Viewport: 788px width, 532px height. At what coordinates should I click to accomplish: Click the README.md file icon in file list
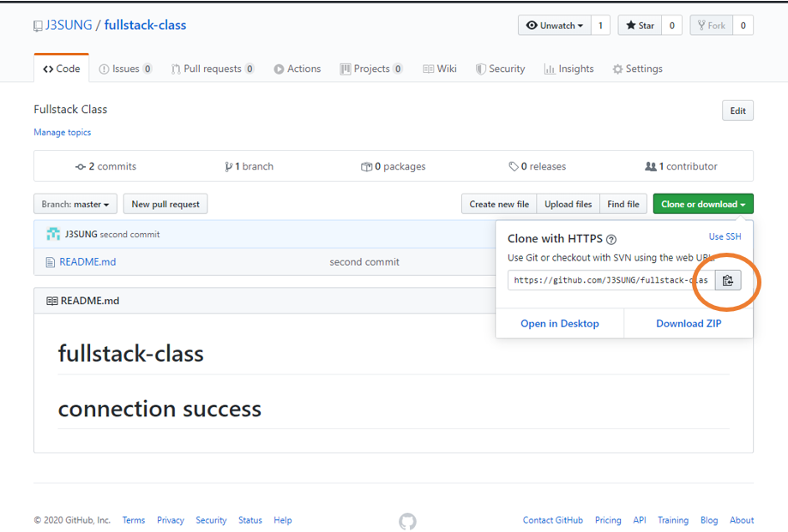coord(51,262)
